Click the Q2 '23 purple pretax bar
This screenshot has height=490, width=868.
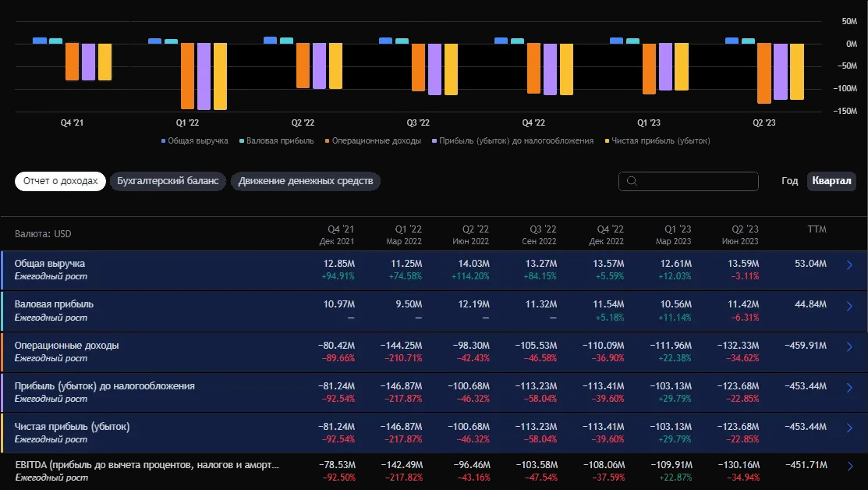(781, 72)
